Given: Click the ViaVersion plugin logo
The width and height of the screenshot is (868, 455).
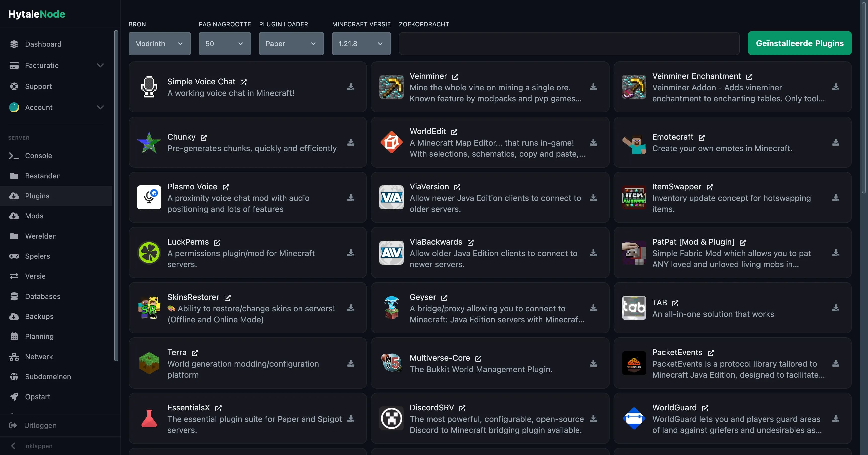Looking at the screenshot, I should [391, 198].
